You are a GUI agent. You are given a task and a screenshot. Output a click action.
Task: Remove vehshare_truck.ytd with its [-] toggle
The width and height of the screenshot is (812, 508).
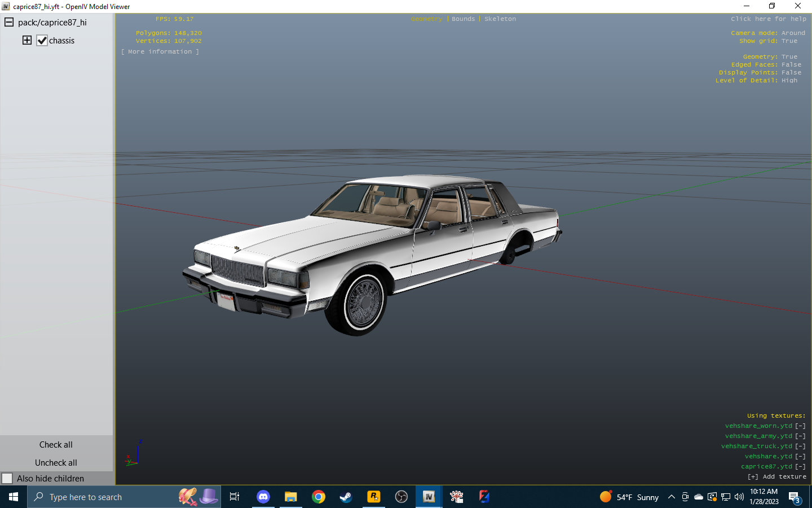point(800,446)
